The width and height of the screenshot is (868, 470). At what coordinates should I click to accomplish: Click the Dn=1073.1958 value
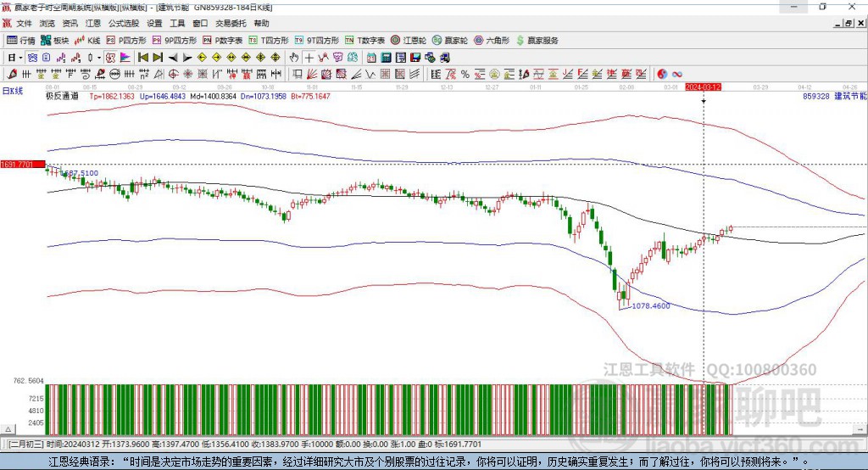pos(264,96)
